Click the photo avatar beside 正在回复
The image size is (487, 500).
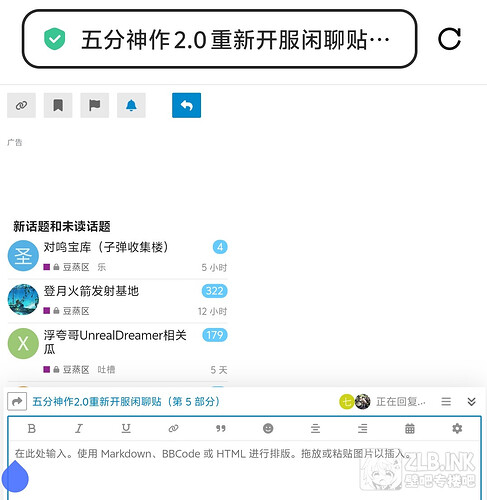tap(362, 401)
